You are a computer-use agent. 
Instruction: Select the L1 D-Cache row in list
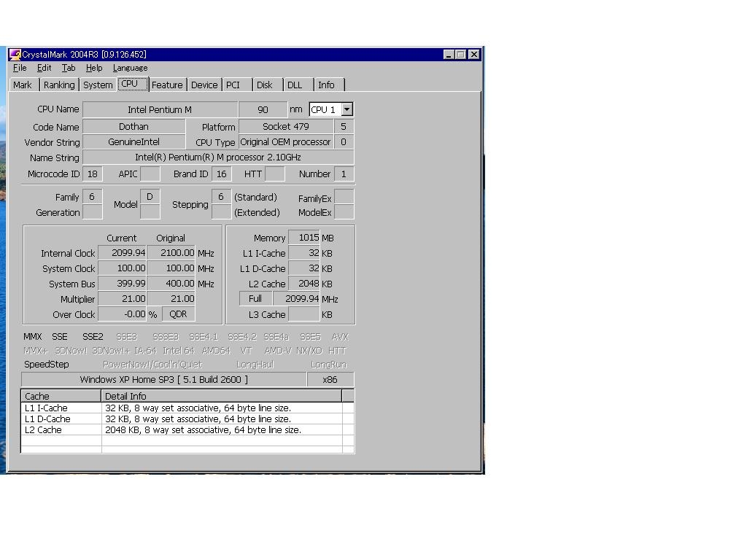pos(187,419)
